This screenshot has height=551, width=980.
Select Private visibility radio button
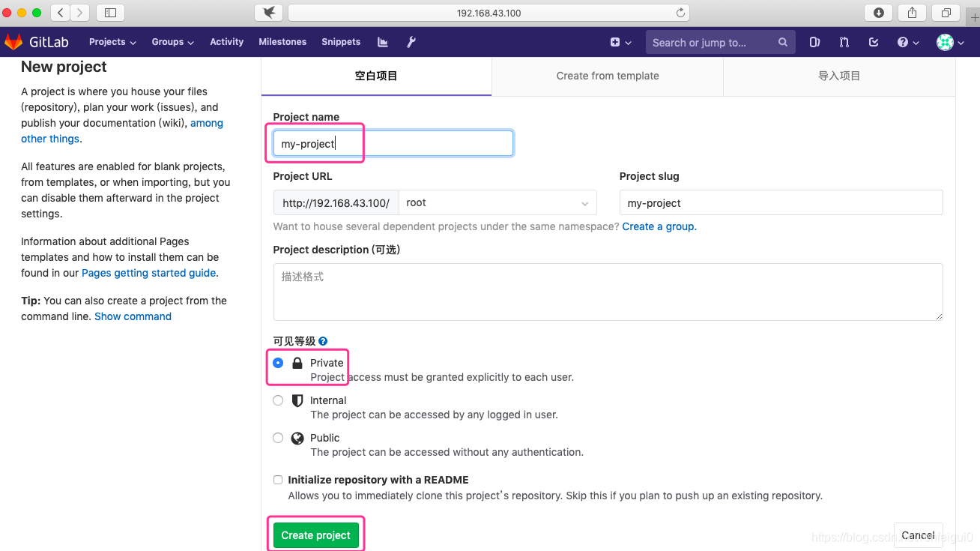(278, 363)
